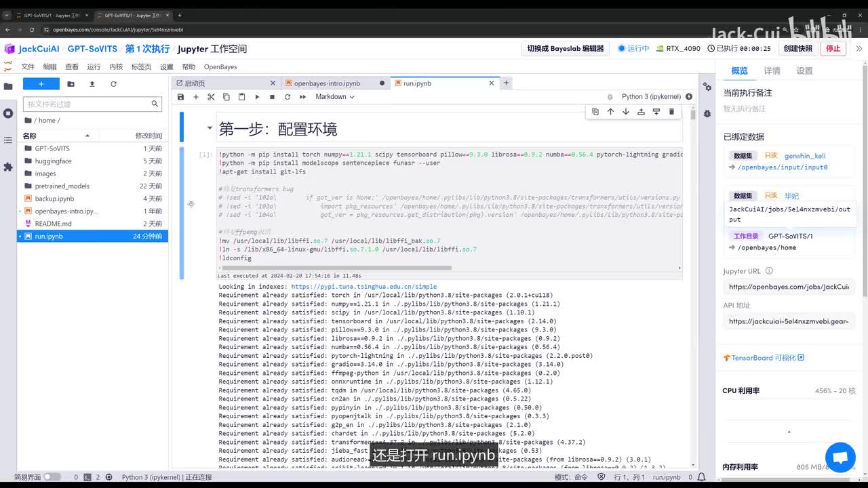Image resolution: width=868 pixels, height=488 pixels.
Task: Open the TensorBoard 可视化 link
Action: click(x=764, y=358)
